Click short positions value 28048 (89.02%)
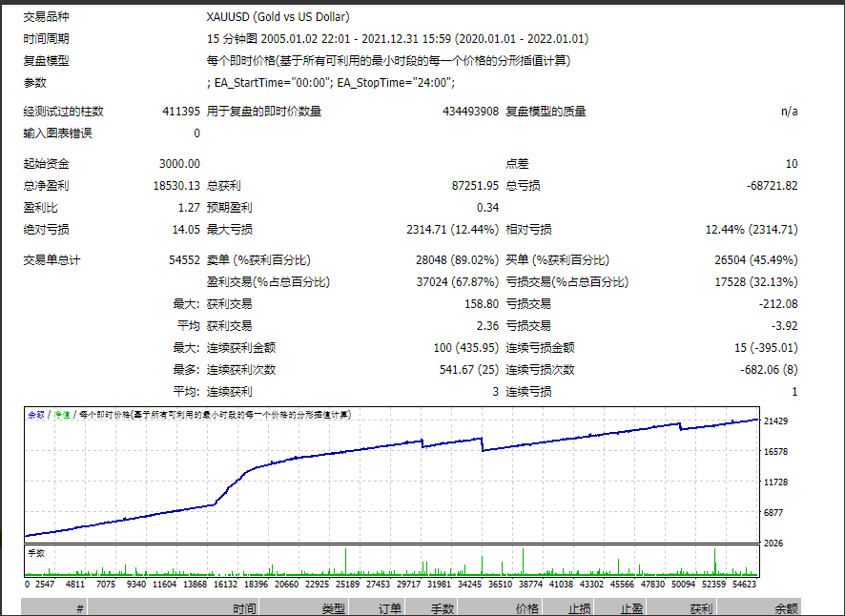Viewport: 845px width, 616px height. pyautogui.click(x=457, y=259)
